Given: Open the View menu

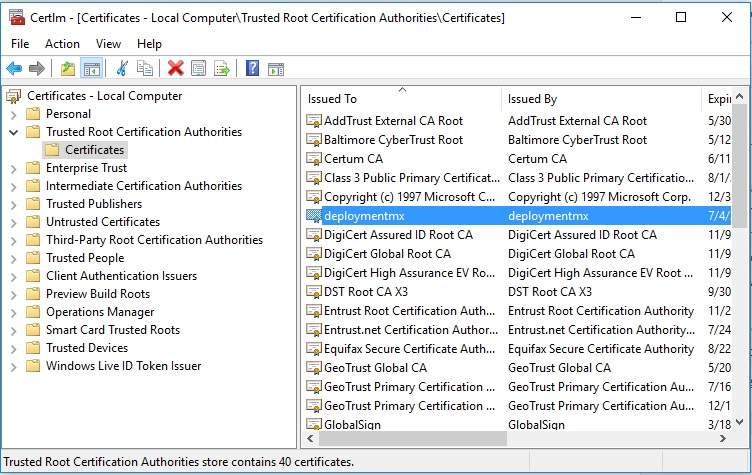Looking at the screenshot, I should 108,44.
